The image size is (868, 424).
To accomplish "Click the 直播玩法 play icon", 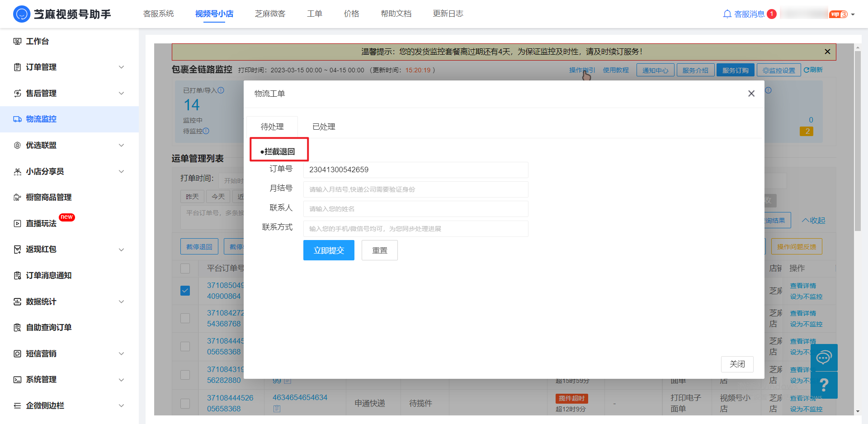I will (17, 223).
